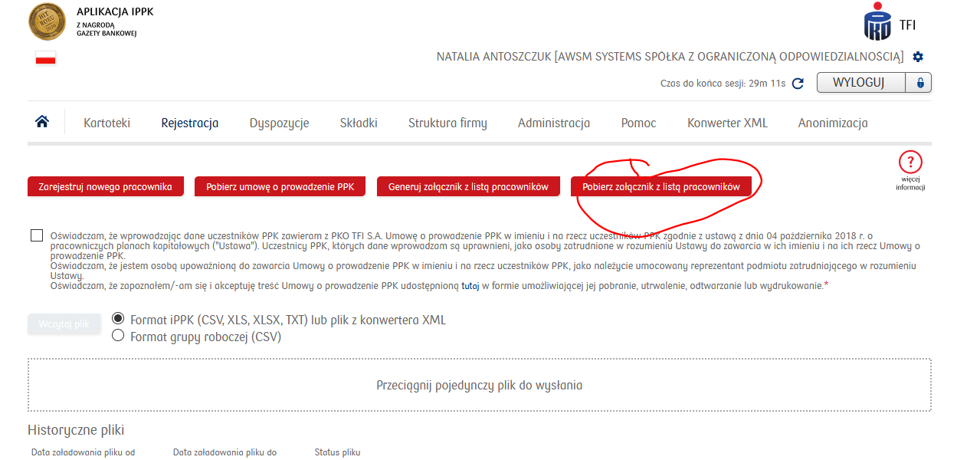Select Format iPPK radio option

[x=118, y=319]
